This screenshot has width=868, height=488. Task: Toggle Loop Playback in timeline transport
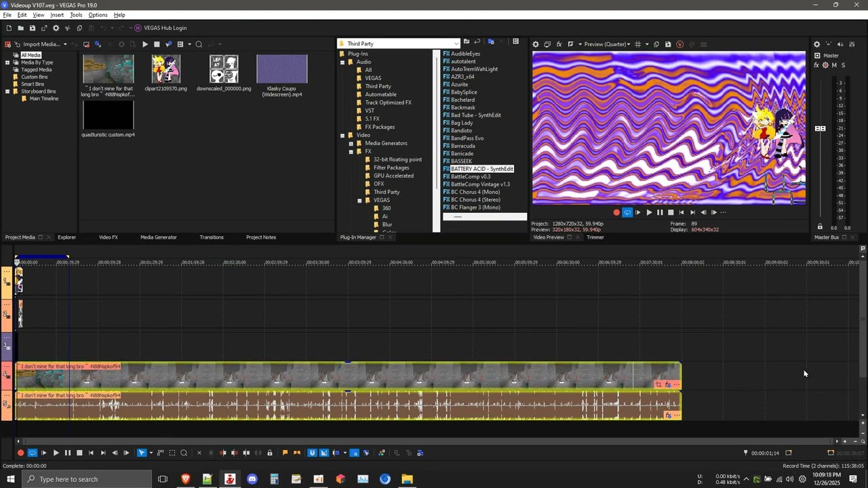coord(32,453)
